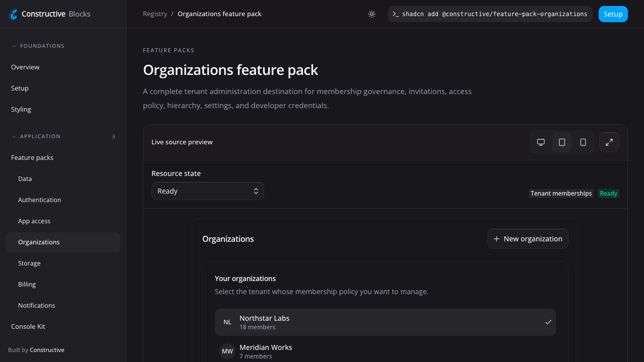The image size is (644, 362).
Task: Click the green Ready status badge
Action: (608, 194)
